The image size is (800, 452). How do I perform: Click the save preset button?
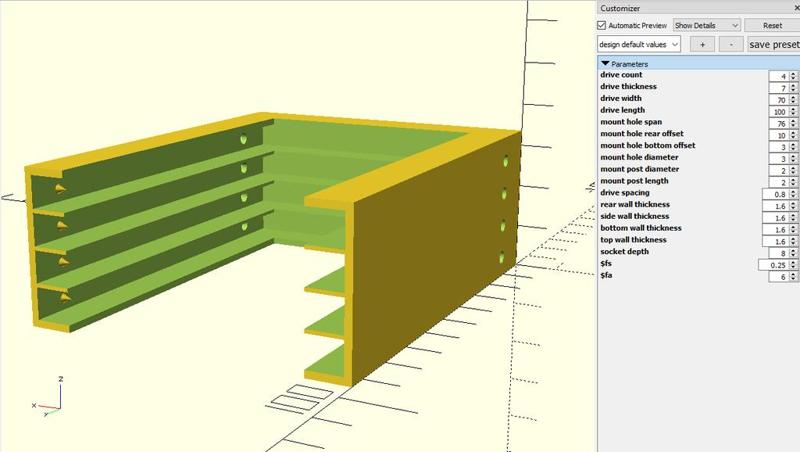(773, 44)
